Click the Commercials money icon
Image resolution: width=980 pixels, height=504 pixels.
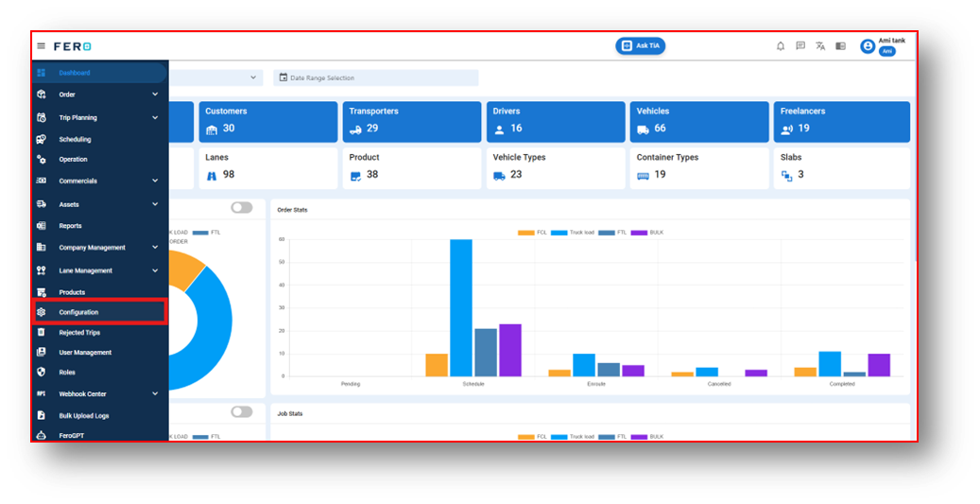[x=42, y=181]
